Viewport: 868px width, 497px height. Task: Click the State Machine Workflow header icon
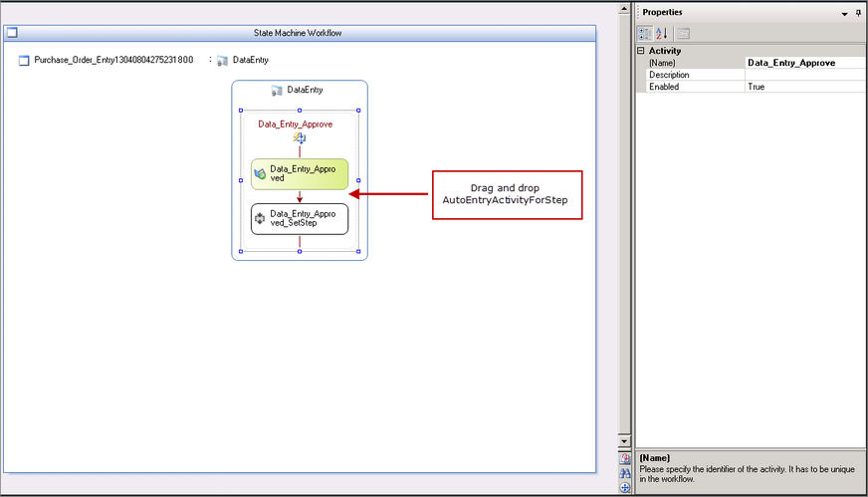point(12,33)
